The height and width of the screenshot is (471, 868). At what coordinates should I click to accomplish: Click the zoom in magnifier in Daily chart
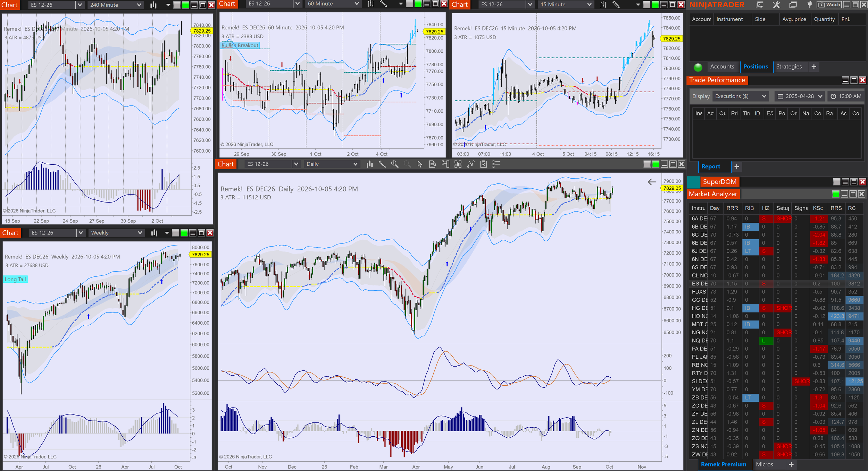[x=395, y=164]
